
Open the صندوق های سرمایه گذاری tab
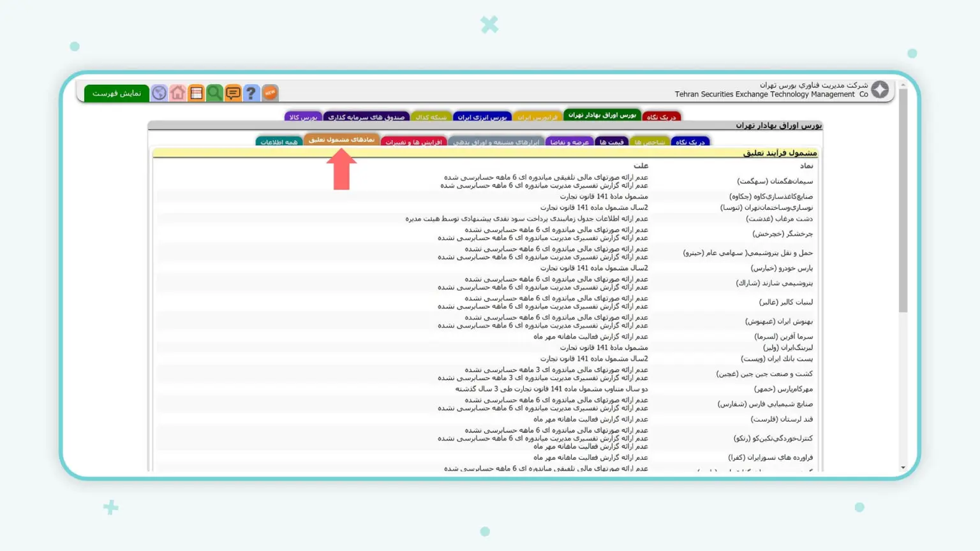(367, 117)
